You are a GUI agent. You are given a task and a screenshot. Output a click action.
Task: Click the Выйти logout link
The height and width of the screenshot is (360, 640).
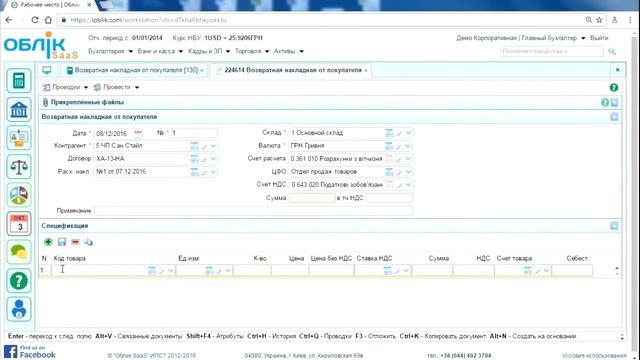599,38
